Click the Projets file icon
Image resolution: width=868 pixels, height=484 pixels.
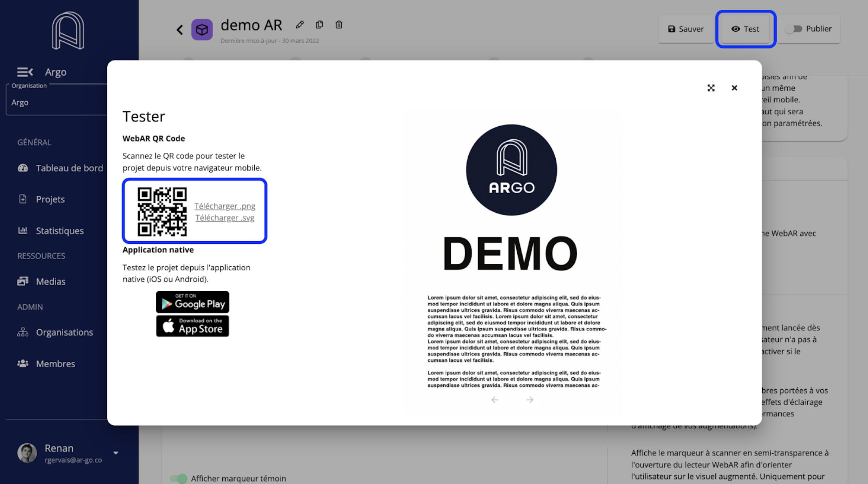[x=23, y=199]
